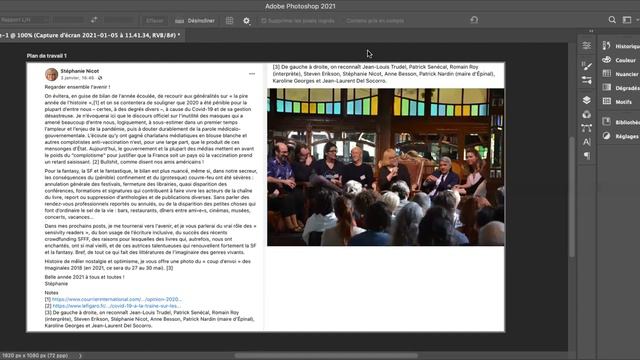Screen dimensions: 640x360
Task: Open crop settings gear icon
Action: tap(246, 20)
